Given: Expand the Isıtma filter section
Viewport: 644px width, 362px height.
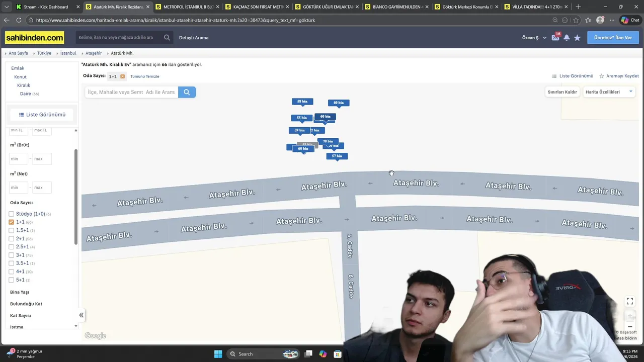Looking at the screenshot, I should tap(17, 327).
